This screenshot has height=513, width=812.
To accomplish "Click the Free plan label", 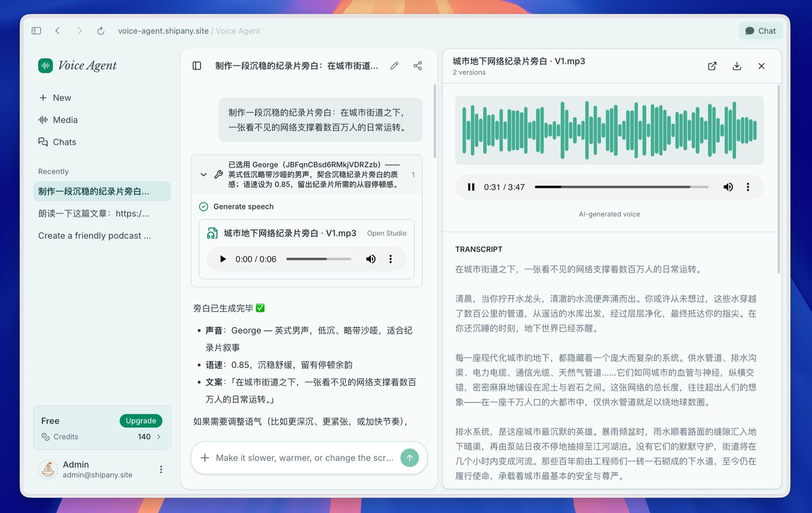I will (x=50, y=421).
